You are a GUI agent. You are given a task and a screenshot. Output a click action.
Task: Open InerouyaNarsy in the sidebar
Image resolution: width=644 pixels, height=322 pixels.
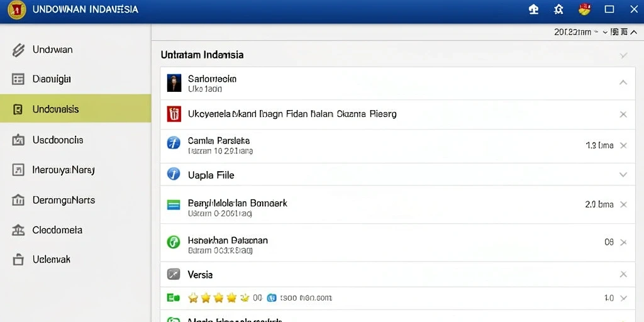pos(75,170)
